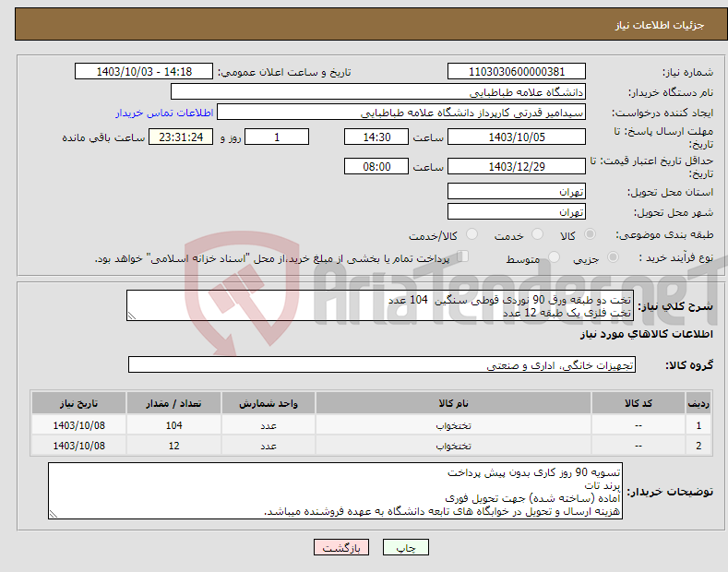728x572 pixels.
Task: Click the شرح کلی نیاز label
Action: (x=675, y=306)
